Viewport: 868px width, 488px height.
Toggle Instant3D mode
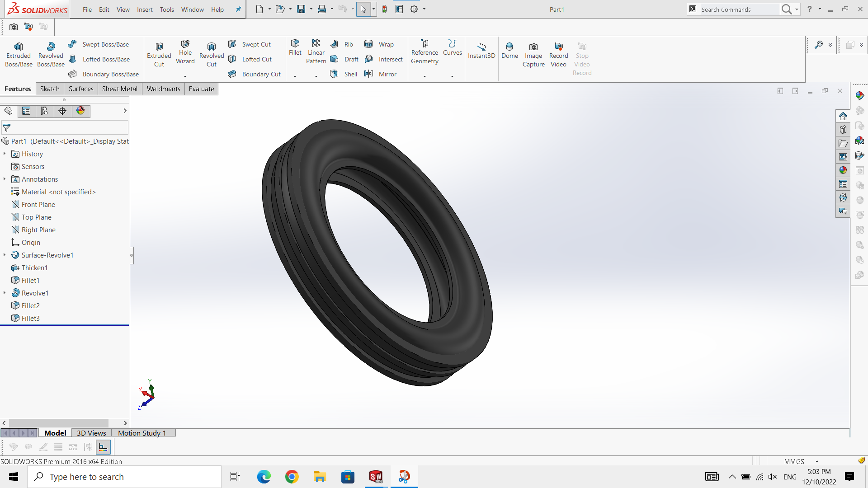481,51
